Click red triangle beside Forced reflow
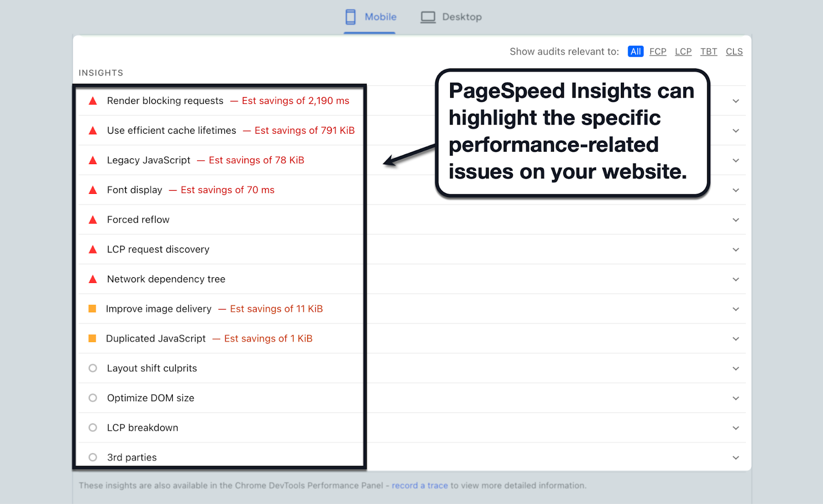 click(93, 220)
